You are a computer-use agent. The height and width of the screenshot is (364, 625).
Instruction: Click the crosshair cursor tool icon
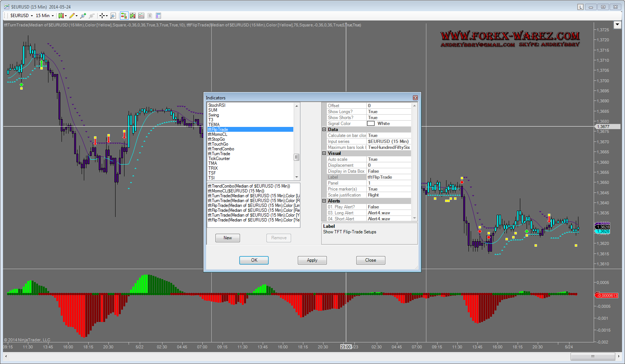(x=102, y=16)
